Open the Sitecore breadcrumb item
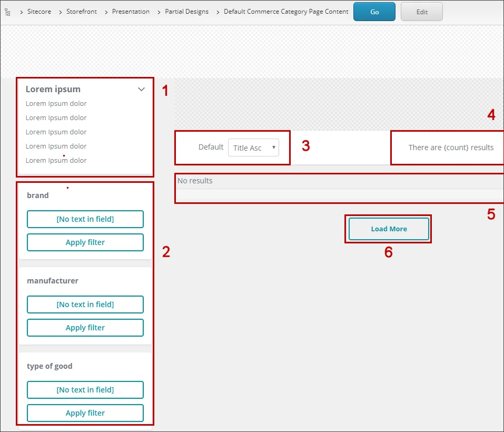Screen dimensions: 504x432 coord(39,12)
